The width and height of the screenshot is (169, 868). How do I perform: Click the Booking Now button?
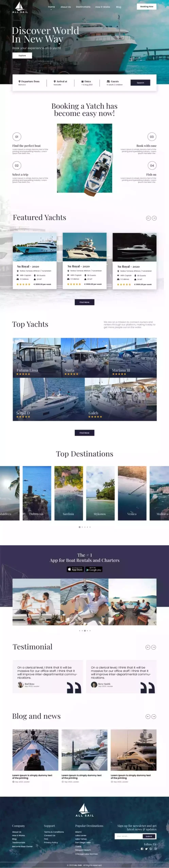click(x=147, y=6)
